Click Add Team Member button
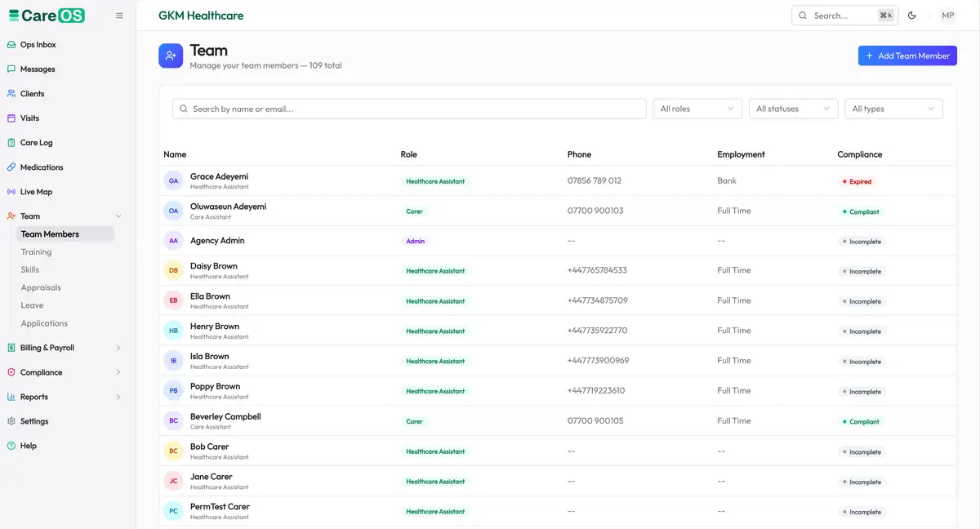 click(x=907, y=56)
